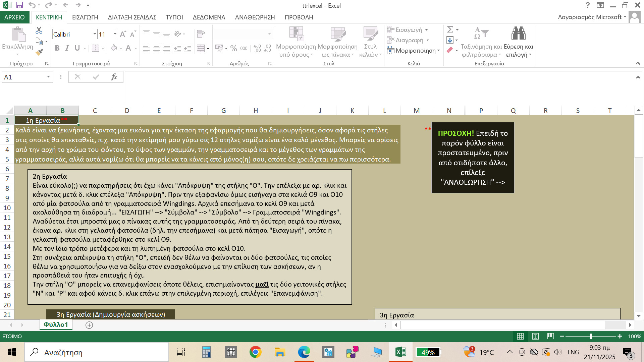The height and width of the screenshot is (362, 644).
Task: Click the Clear eraser icon
Action: pos(450,50)
